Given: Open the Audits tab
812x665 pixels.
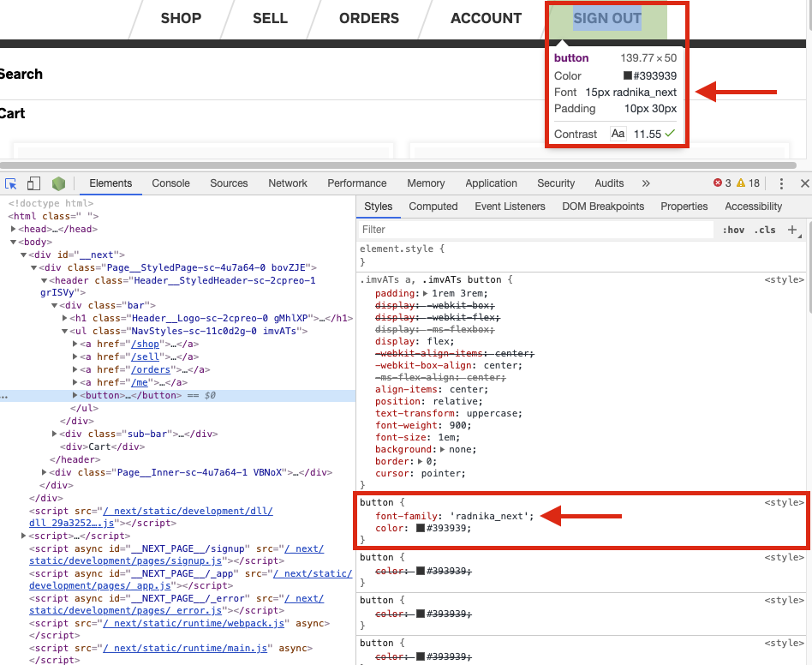Looking at the screenshot, I should click(609, 183).
